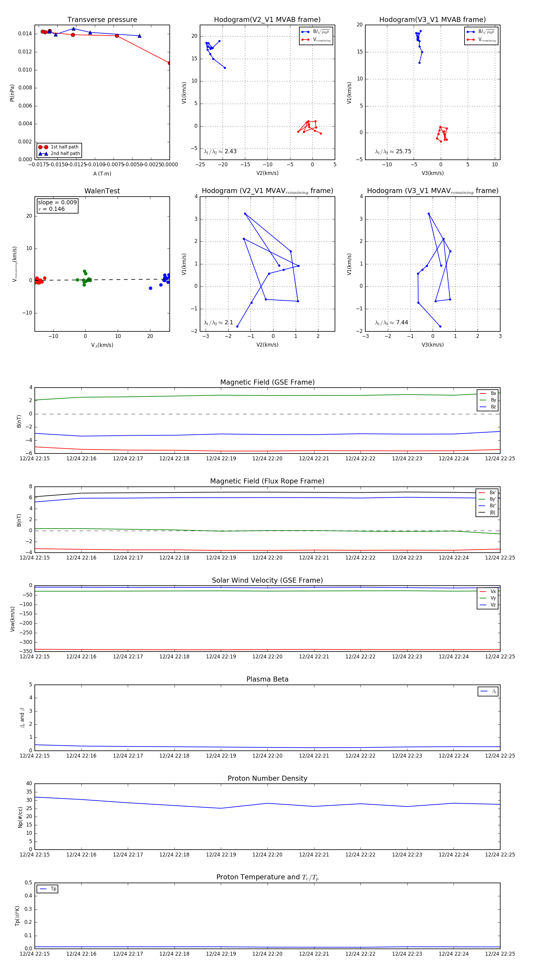Click the 'WalenTest' plot title
The width and height of the screenshot is (535, 980).
tap(102, 191)
